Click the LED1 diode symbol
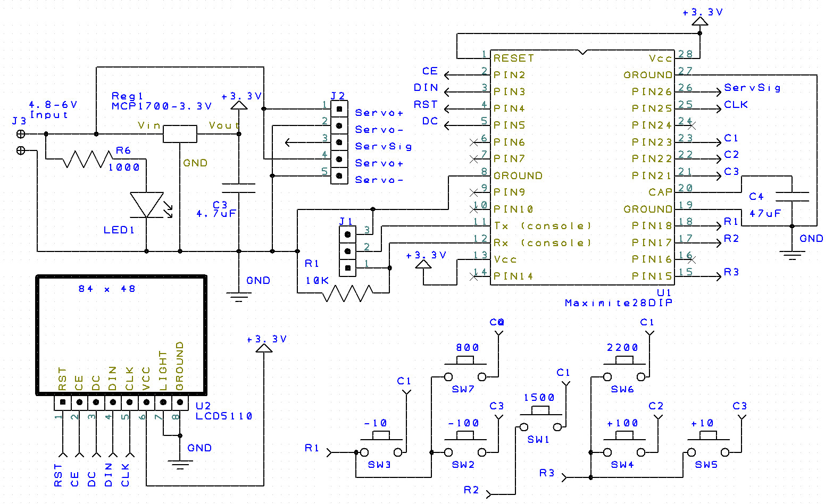Screen dimensions: 833x504 (x=147, y=205)
